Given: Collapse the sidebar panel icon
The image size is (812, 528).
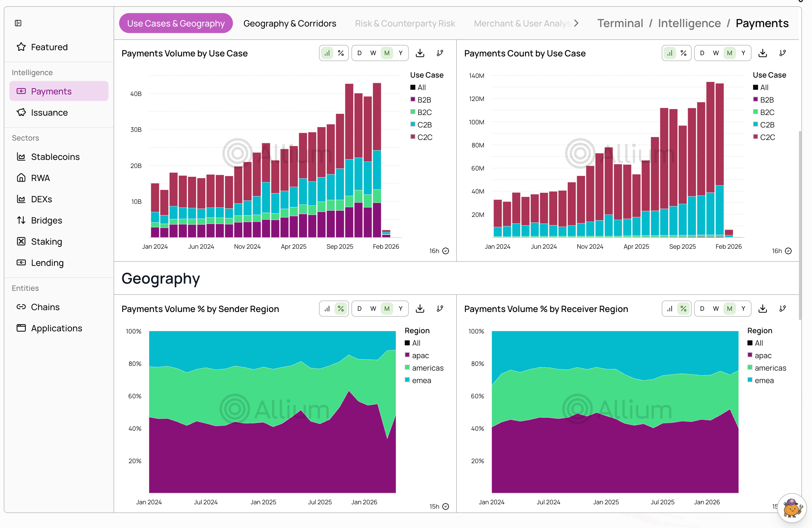Looking at the screenshot, I should click(x=18, y=23).
